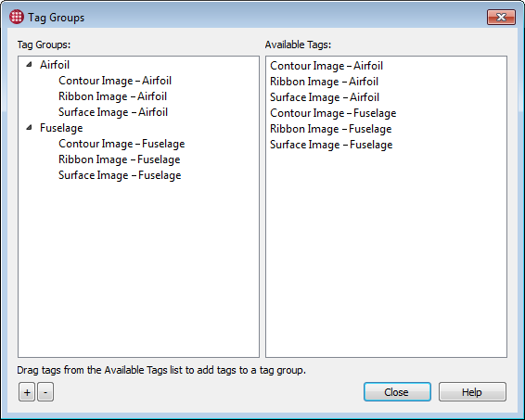Screen dimensions: 525x420
Task: Select Contour Image – Fuselage in tag groups tree
Action: (122, 144)
